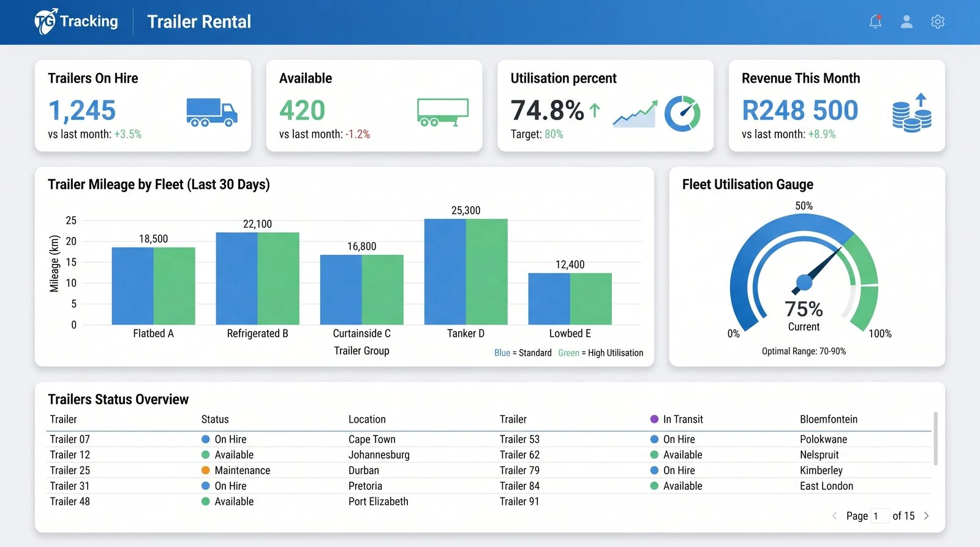Select the Curtainside C blue bar
Viewport: 980px width, 547px height.
[x=341, y=290]
